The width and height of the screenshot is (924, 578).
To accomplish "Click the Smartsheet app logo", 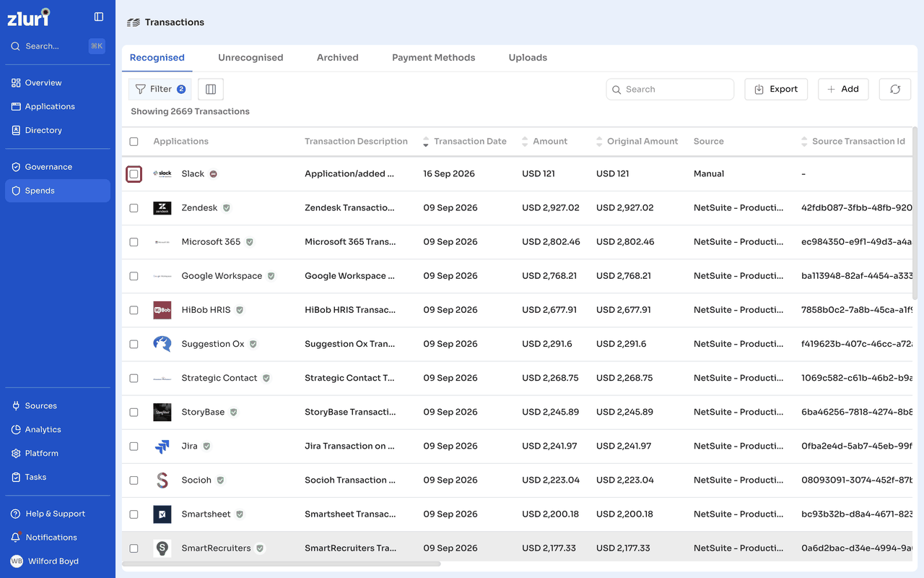I will click(x=162, y=514).
